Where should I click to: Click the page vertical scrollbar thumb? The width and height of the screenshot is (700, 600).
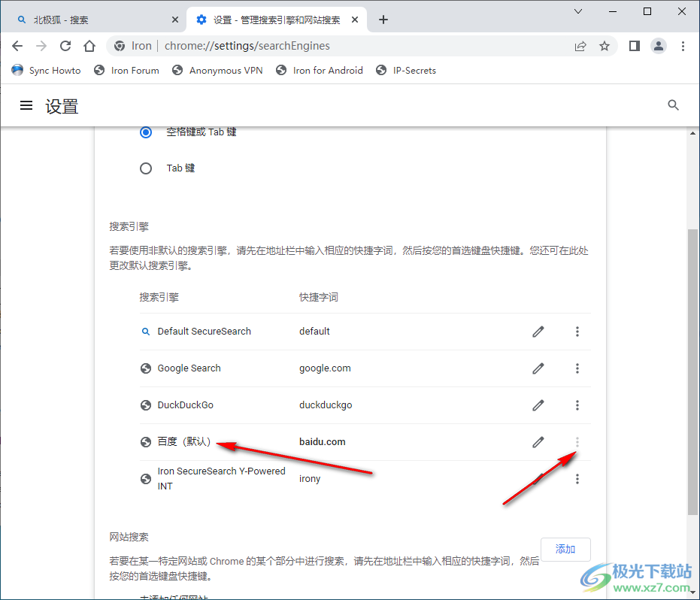(x=692, y=371)
